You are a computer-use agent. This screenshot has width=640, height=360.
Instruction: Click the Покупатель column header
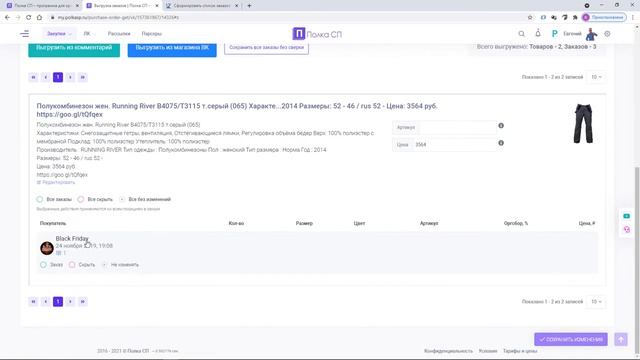53,223
